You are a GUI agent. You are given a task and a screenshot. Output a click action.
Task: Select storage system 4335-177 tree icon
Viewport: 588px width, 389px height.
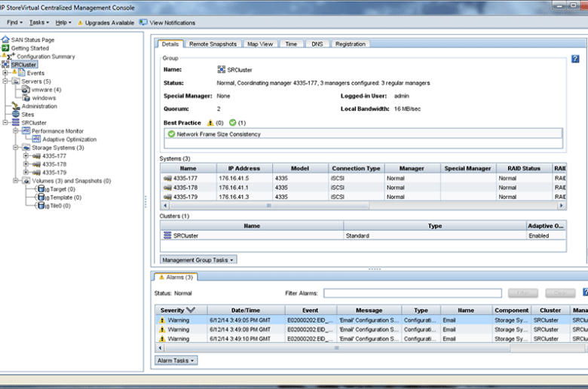[x=36, y=156]
